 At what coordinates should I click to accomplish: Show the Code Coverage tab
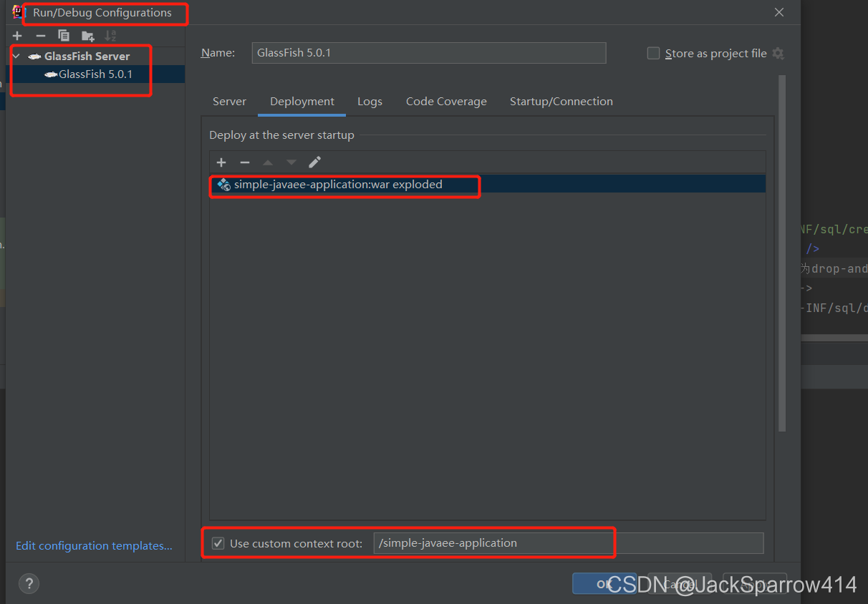pyautogui.click(x=446, y=102)
